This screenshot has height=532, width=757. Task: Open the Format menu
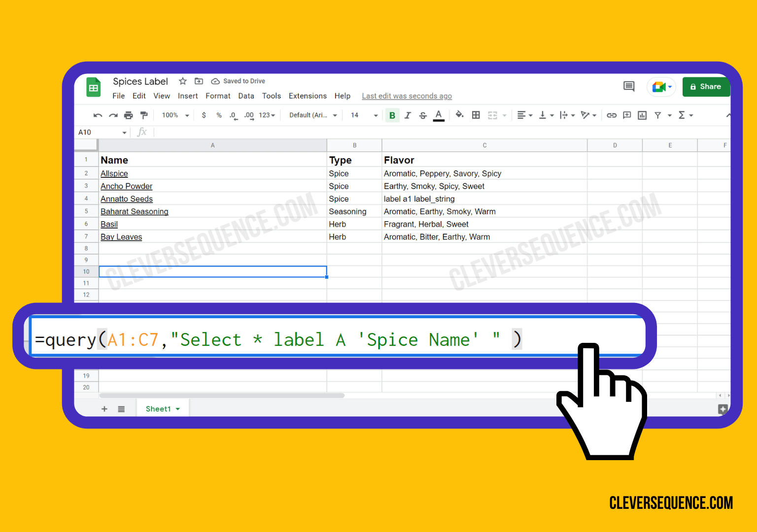[218, 96]
